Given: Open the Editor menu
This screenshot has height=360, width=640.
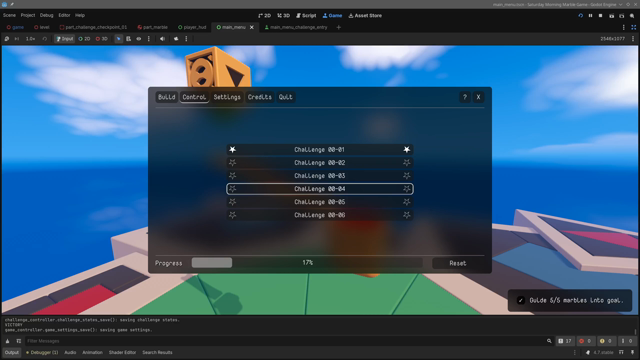Looking at the screenshot, I should [64, 15].
